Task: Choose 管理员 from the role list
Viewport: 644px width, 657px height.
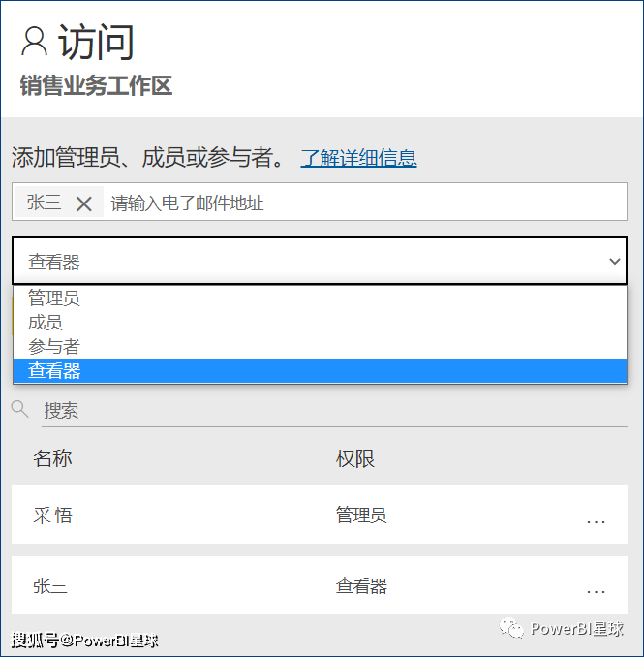Action: click(x=320, y=297)
